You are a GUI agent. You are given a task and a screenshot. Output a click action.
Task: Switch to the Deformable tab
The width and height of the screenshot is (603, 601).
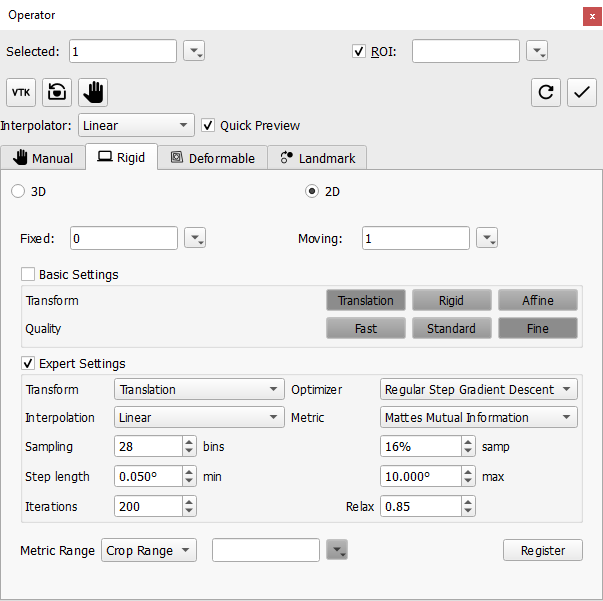pos(212,158)
